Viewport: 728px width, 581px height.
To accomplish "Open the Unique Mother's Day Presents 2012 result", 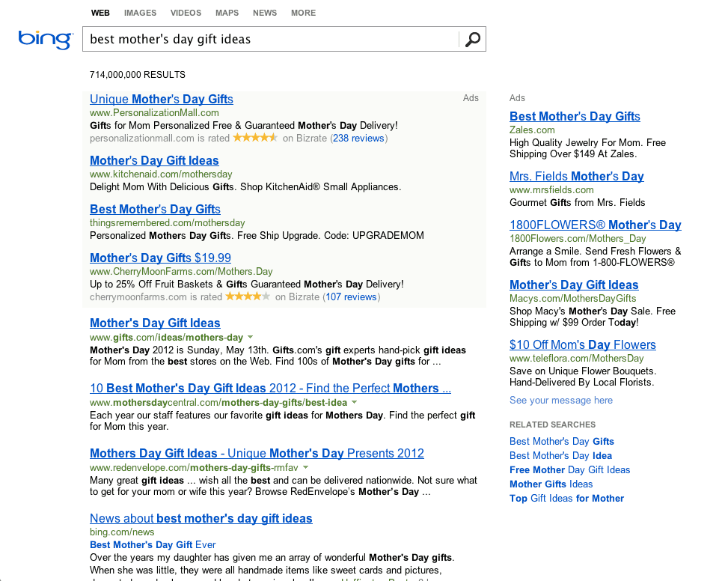I will tap(257, 453).
